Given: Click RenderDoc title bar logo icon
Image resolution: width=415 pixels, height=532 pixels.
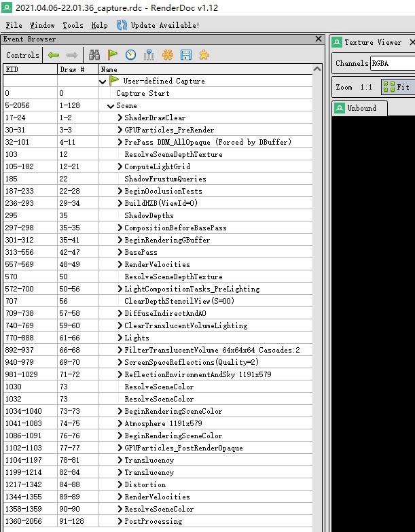Looking at the screenshot, I should pos(6,7).
